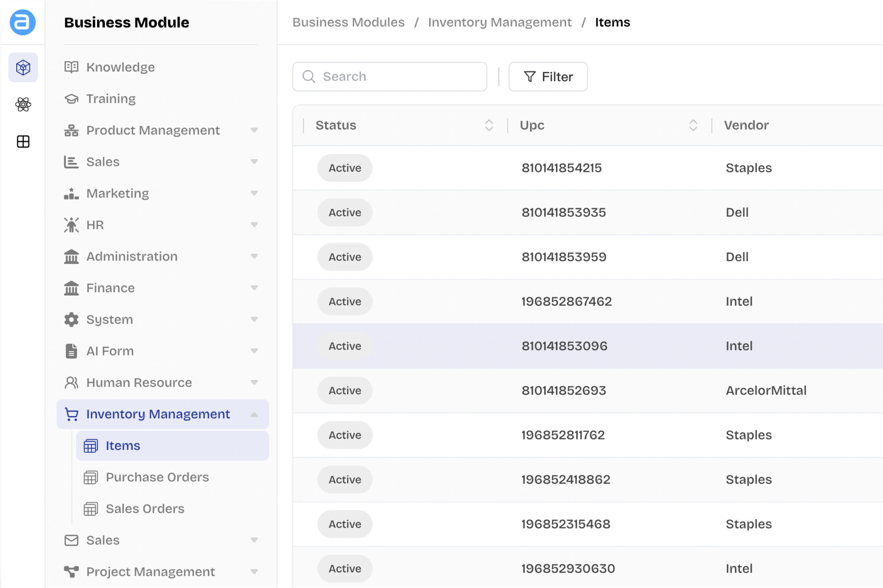This screenshot has height=588, width=883.
Task: Sort table by Status column arrows
Action: point(489,125)
